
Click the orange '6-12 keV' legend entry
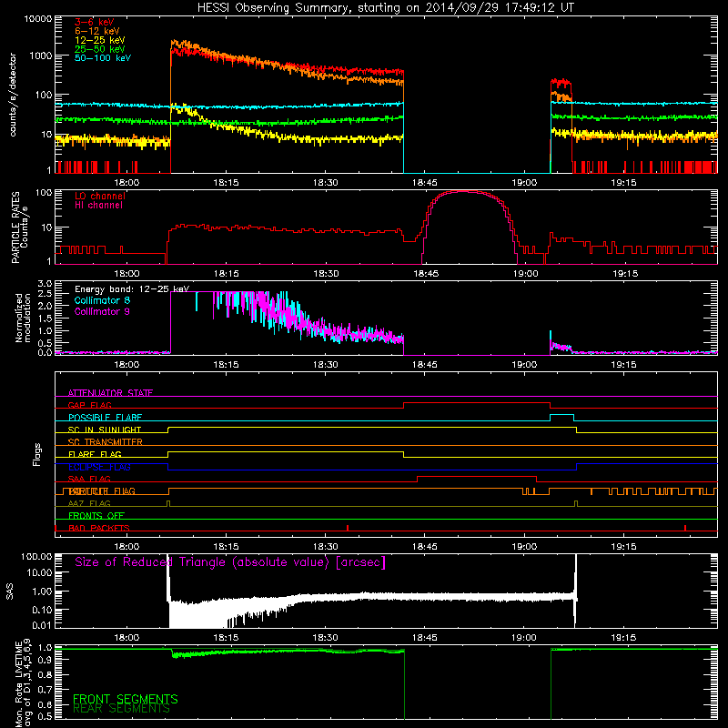97,31
